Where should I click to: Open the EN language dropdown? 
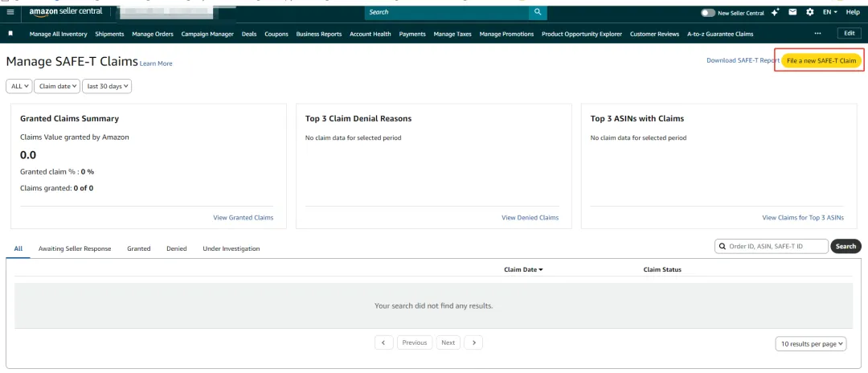(829, 12)
